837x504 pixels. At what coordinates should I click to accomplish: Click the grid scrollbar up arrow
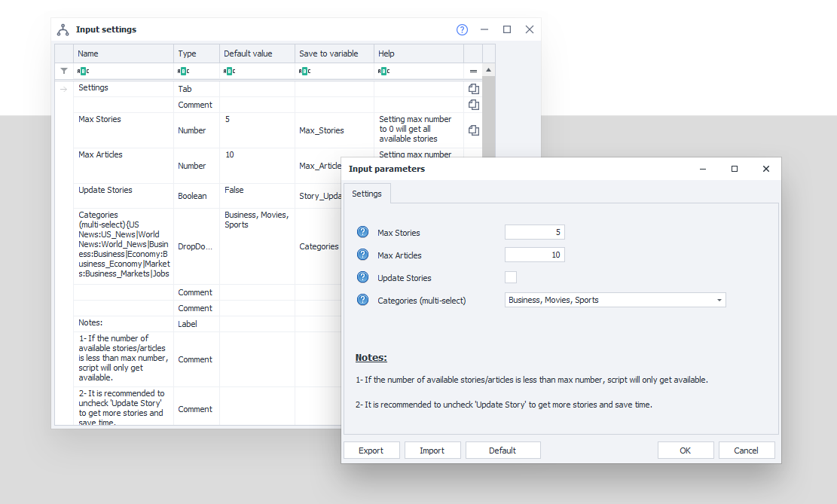coord(489,71)
